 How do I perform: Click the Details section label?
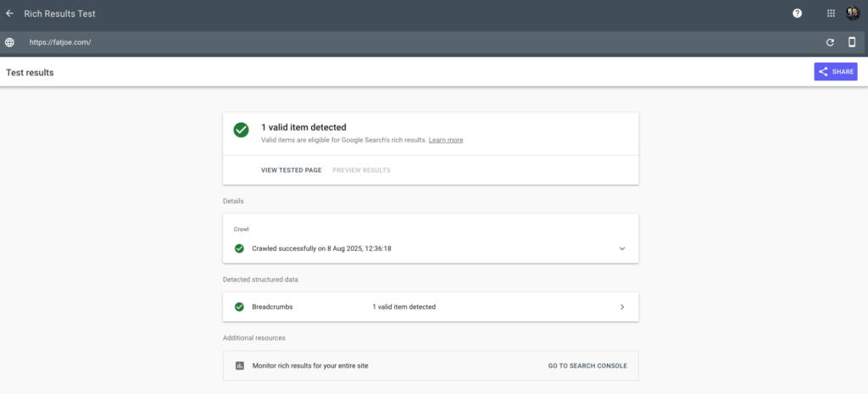[233, 201]
